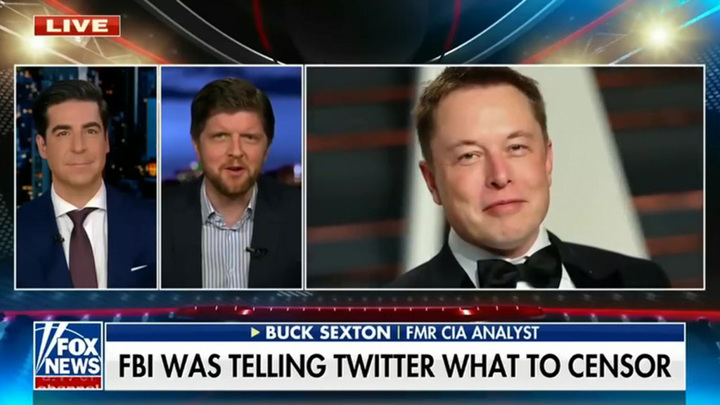This screenshot has height=405, width=720.
Task: Click the white pocket square
Action: 139,267
